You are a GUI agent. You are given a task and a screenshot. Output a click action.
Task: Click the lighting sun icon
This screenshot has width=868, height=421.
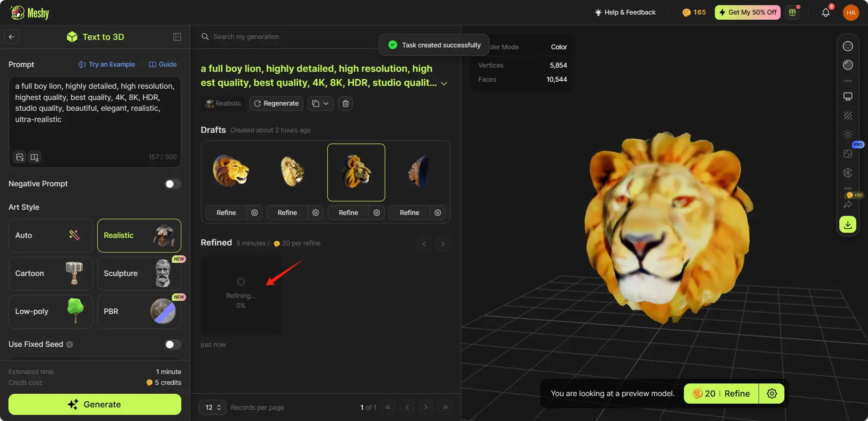[x=847, y=135]
